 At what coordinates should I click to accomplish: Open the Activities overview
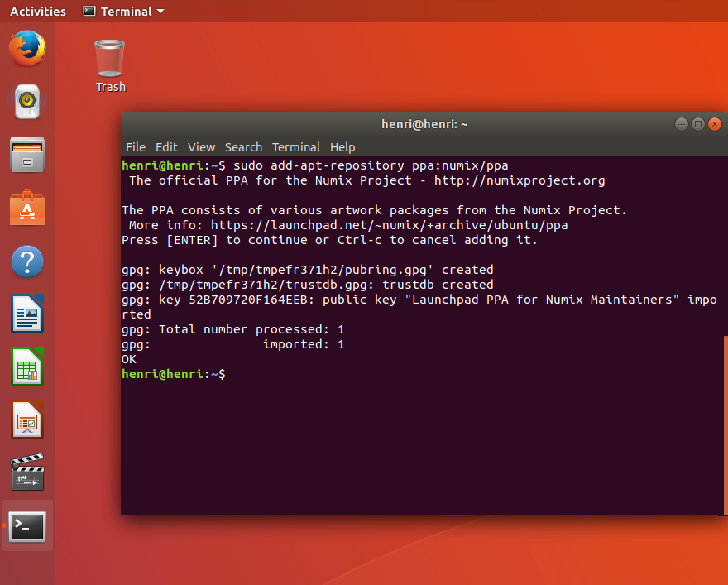(38, 11)
